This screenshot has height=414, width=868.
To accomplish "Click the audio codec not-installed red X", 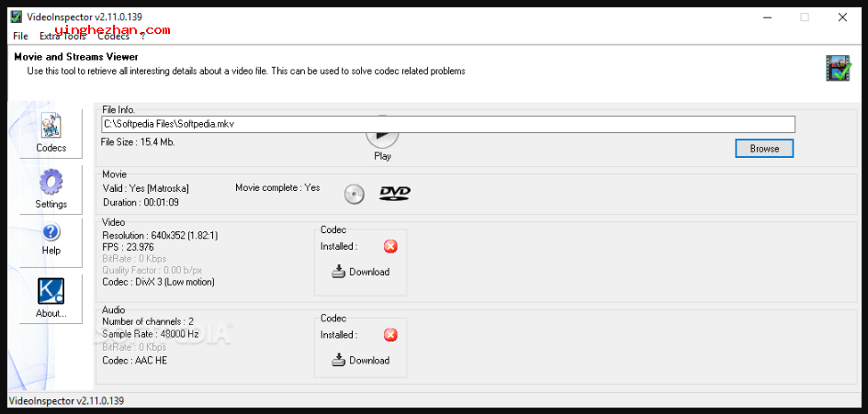I will 390,335.
